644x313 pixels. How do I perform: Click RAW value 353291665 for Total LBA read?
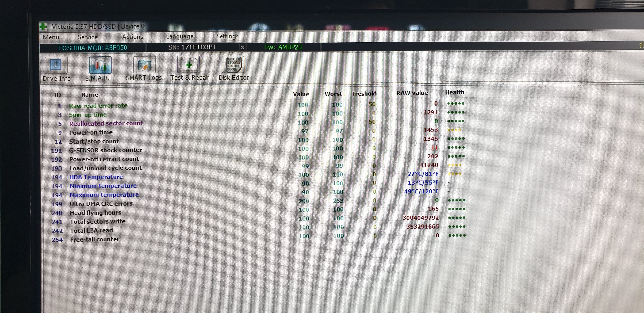tap(422, 226)
